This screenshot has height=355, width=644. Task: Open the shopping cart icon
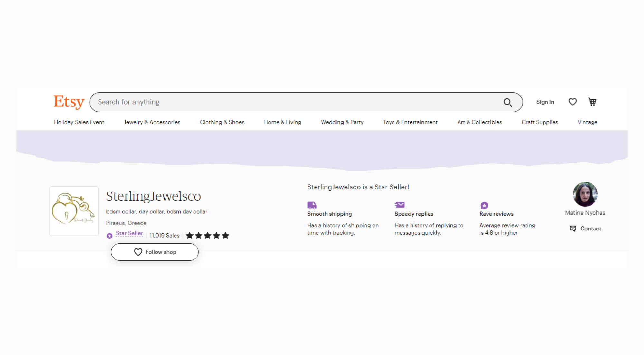tap(592, 102)
